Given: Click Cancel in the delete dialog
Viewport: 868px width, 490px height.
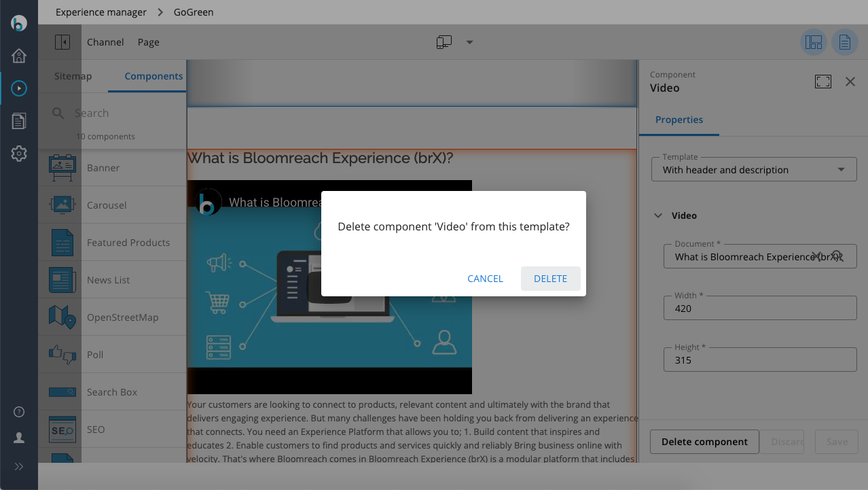Looking at the screenshot, I should [485, 279].
